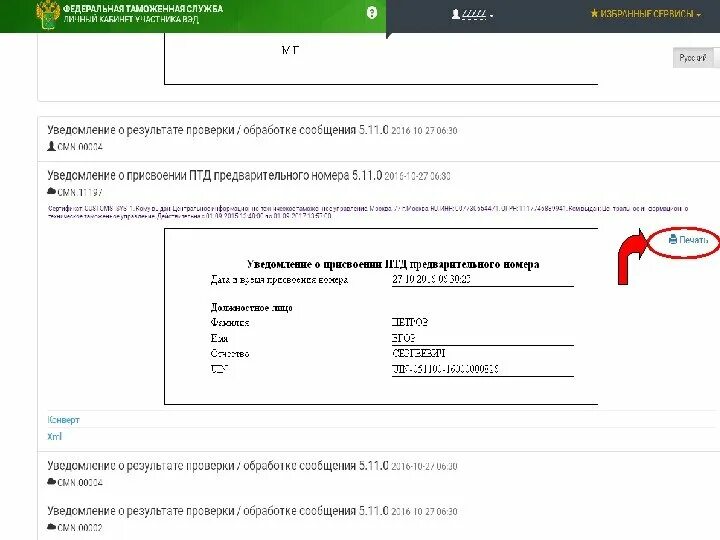Click the printer icon beside Печать
This screenshot has height=540, width=720.
(673, 239)
